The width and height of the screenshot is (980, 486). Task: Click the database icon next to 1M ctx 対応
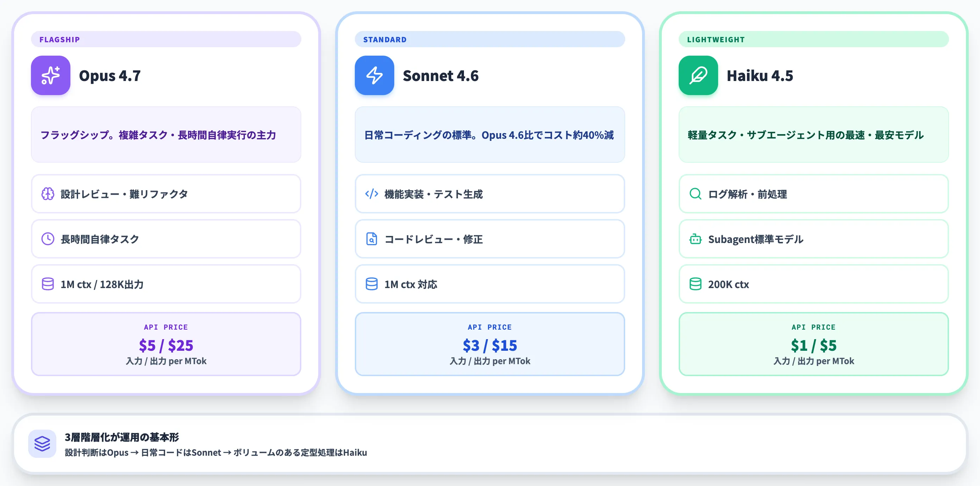371,284
